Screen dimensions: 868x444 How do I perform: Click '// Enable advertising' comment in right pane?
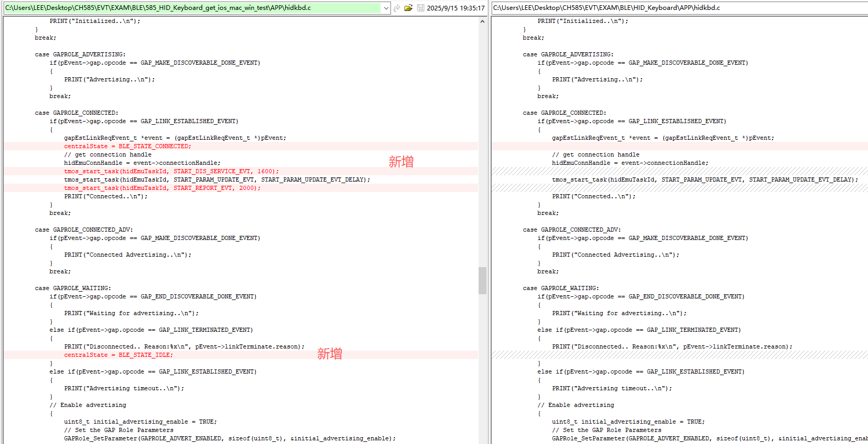coord(576,405)
